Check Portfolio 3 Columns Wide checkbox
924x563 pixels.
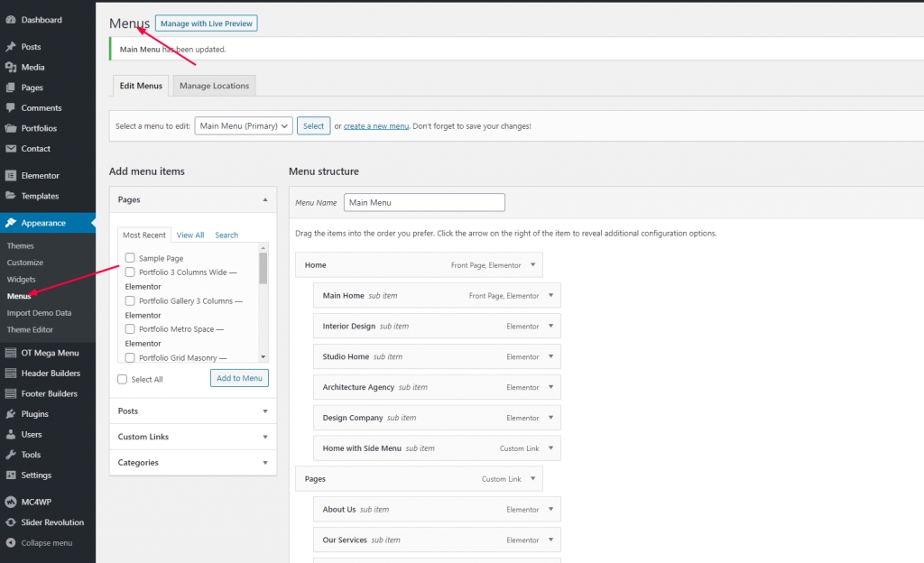pos(130,272)
